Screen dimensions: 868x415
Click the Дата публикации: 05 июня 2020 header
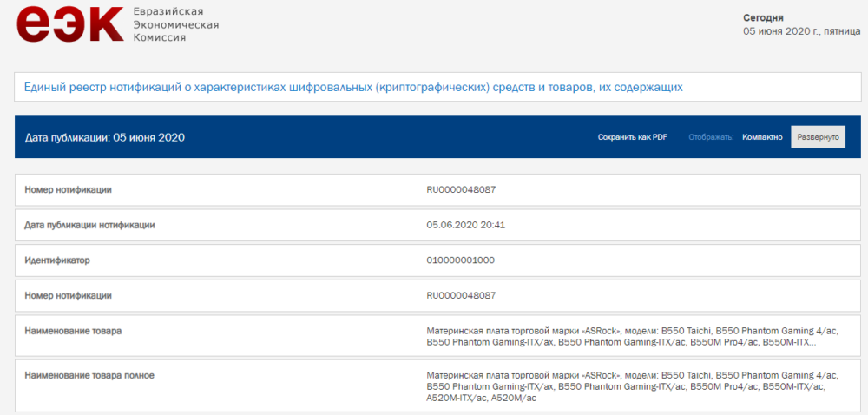pos(105,137)
